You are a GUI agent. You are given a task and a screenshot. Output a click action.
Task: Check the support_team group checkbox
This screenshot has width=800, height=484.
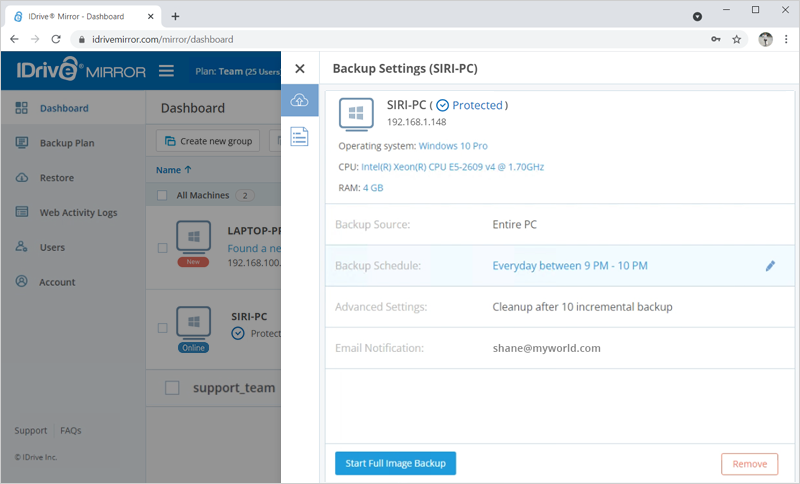click(172, 388)
